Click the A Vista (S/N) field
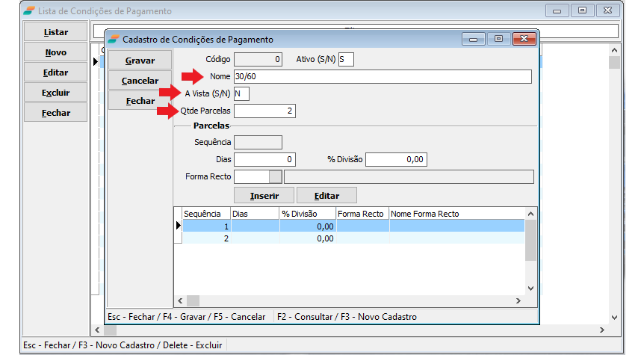This screenshot has width=644, height=355. 241,93
